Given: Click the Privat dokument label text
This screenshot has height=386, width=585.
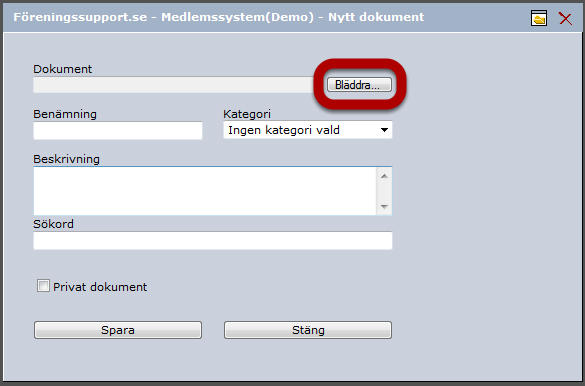Looking at the screenshot, I should (x=100, y=287).
